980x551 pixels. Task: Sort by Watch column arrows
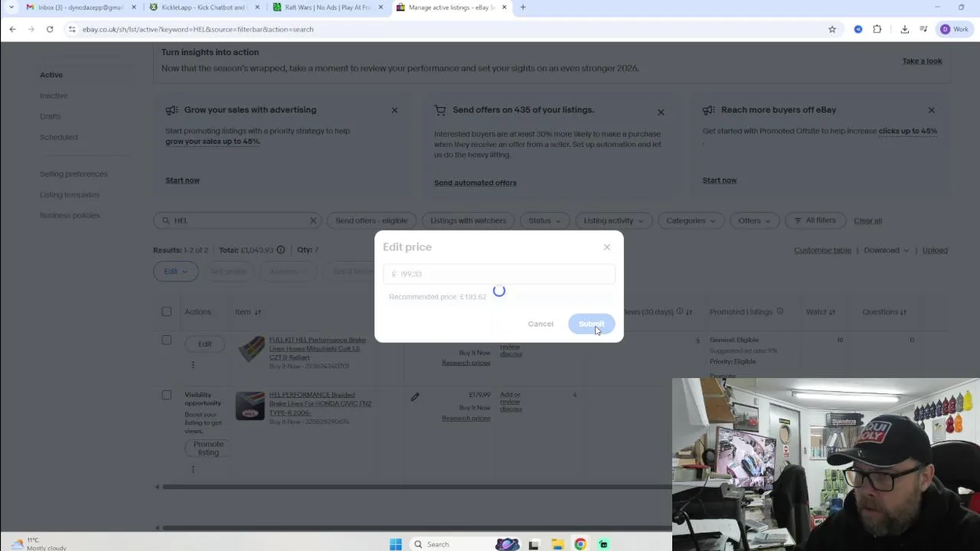(831, 312)
